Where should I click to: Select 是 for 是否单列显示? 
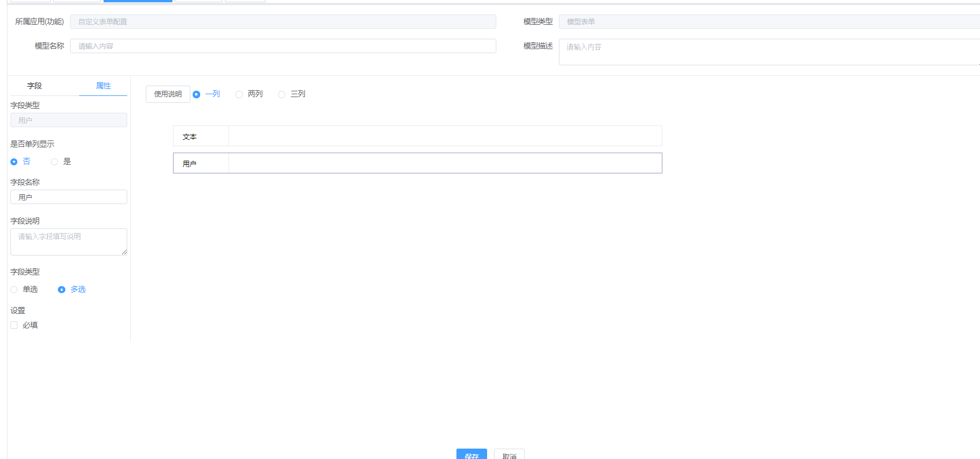pyautogui.click(x=55, y=162)
